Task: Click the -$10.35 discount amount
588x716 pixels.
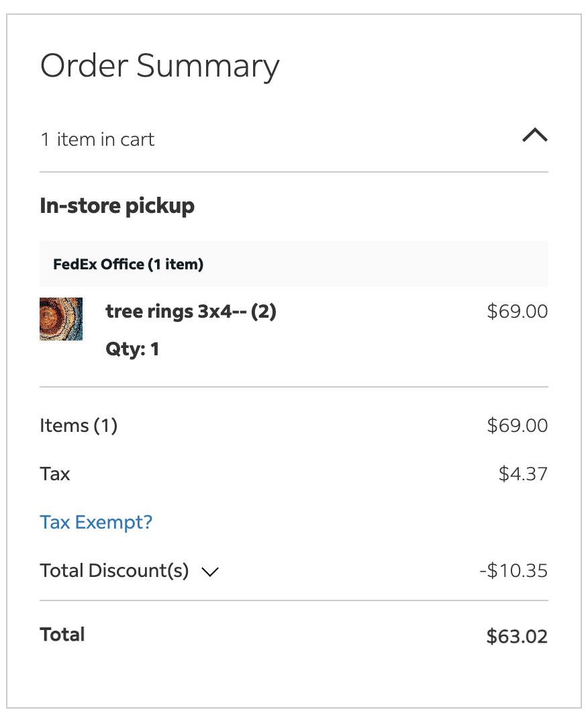Action: tap(513, 571)
